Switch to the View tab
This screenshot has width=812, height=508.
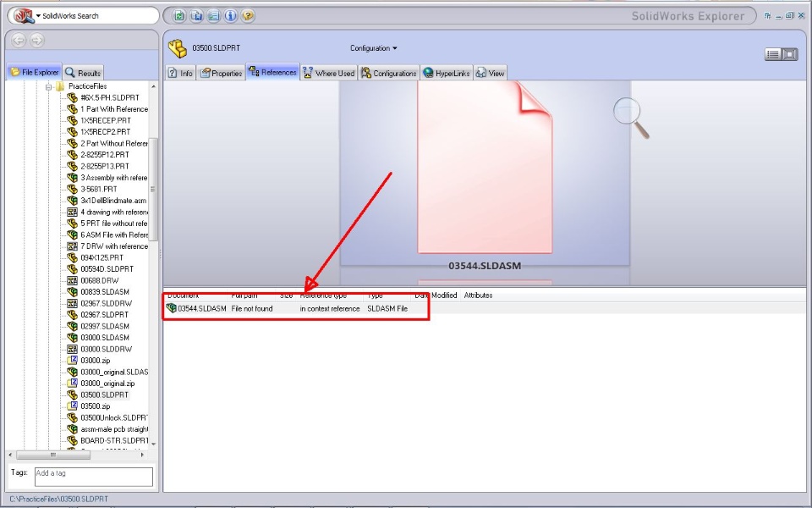tap(490, 73)
